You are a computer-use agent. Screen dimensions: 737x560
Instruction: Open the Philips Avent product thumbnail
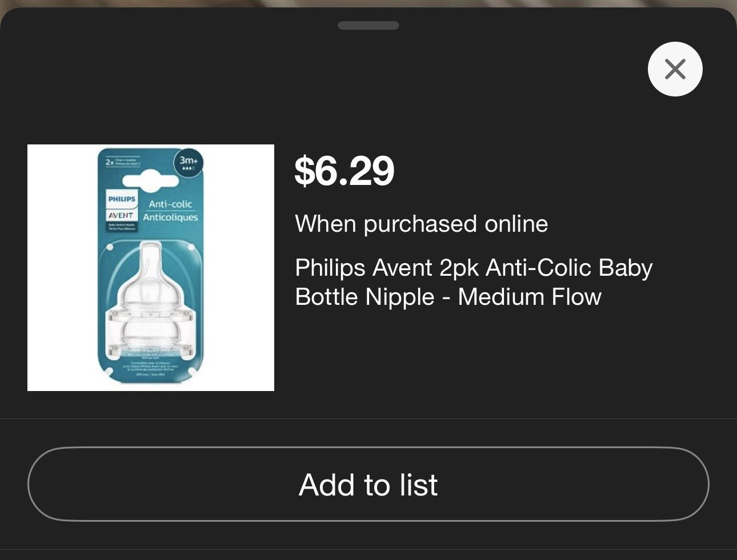coord(151,268)
